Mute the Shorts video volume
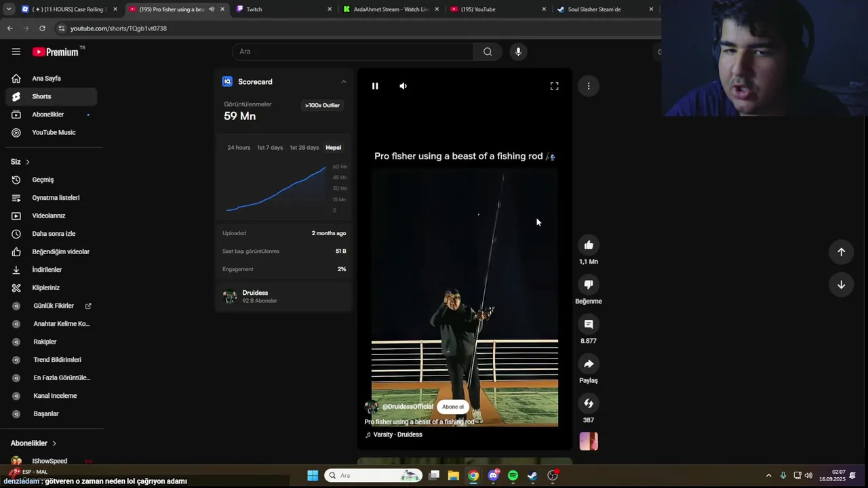This screenshot has height=488, width=868. (403, 86)
